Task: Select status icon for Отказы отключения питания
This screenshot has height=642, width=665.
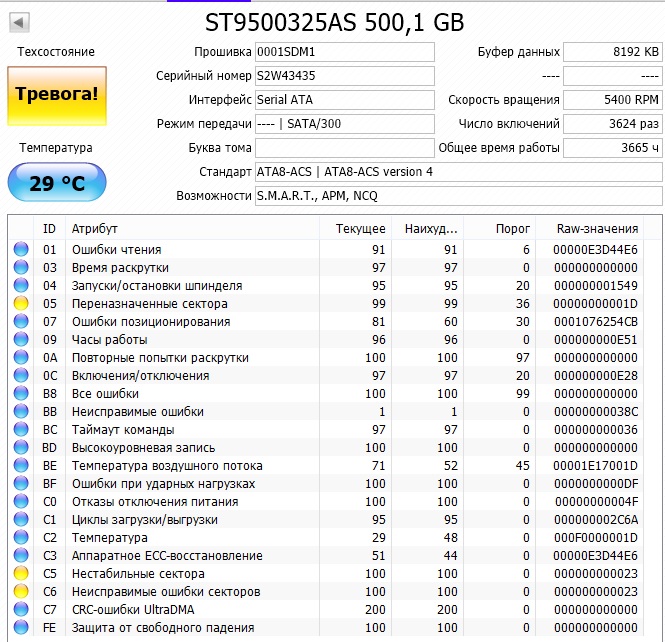Action: pyautogui.click(x=21, y=501)
